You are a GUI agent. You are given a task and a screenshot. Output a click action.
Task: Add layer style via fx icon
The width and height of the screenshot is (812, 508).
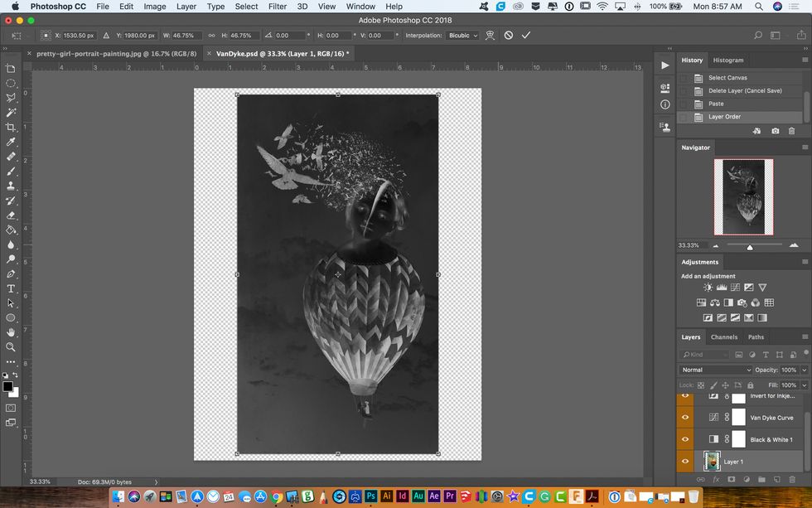coord(716,479)
